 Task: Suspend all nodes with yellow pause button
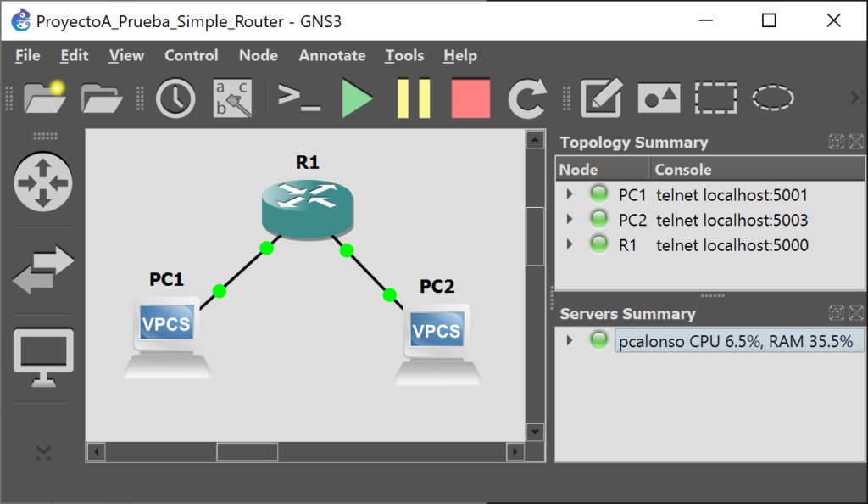pyautogui.click(x=414, y=98)
